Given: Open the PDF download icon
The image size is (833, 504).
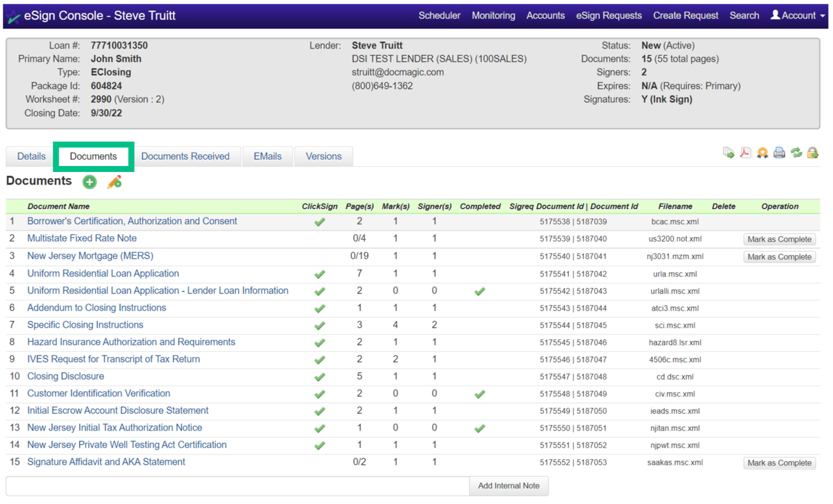Looking at the screenshot, I should pyautogui.click(x=745, y=153).
